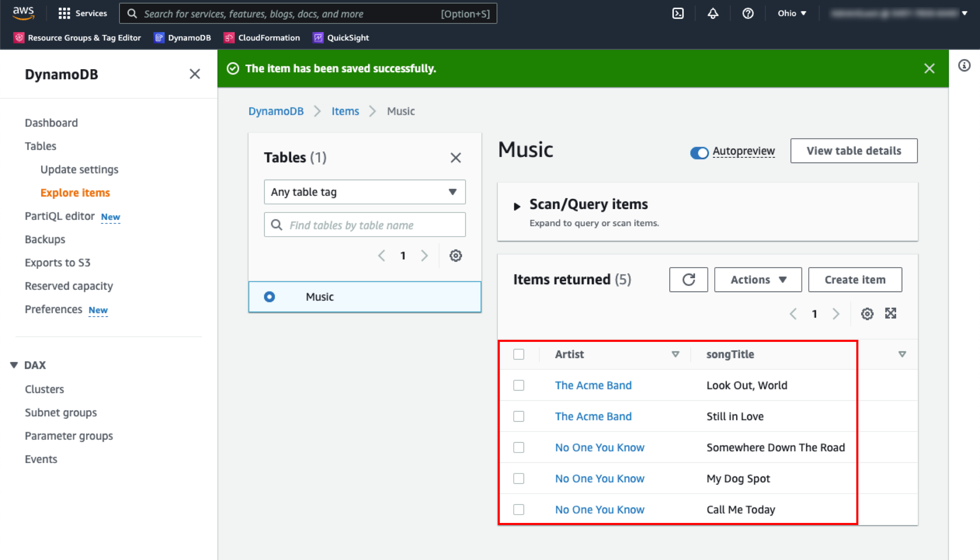
Task: Open the Services grid menu
Action: coord(83,13)
